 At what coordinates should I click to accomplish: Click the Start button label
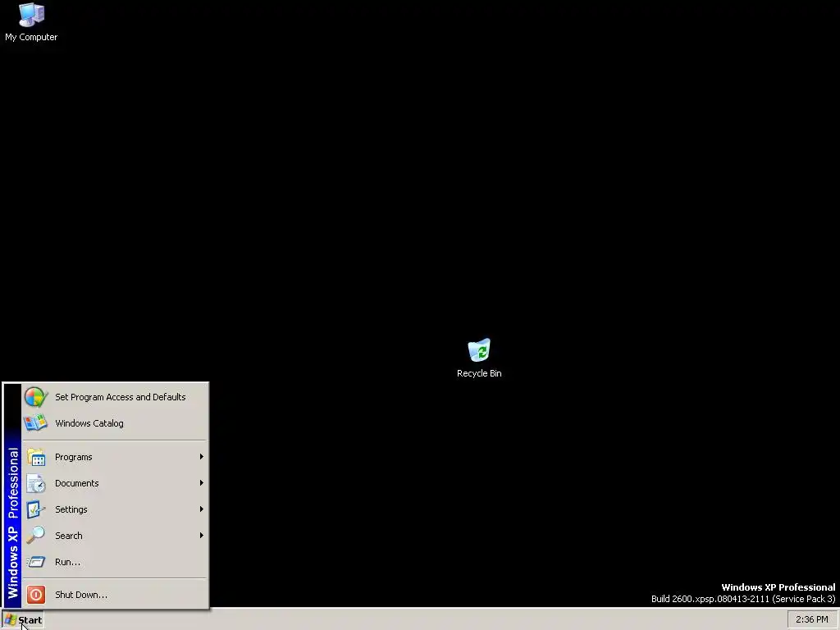click(30, 620)
